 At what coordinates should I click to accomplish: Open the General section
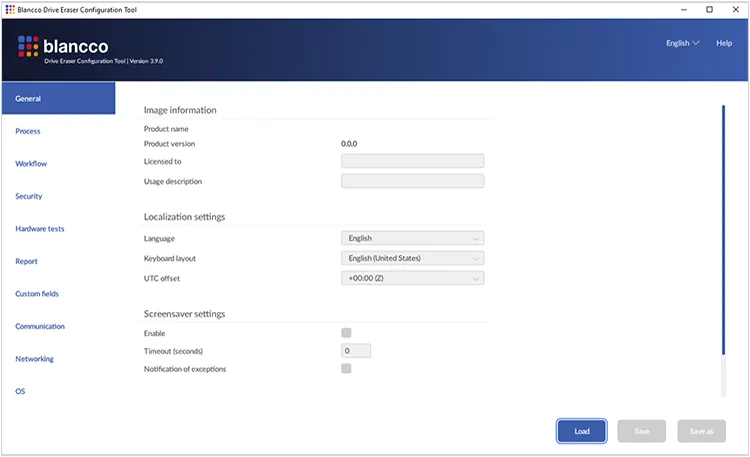(x=58, y=98)
